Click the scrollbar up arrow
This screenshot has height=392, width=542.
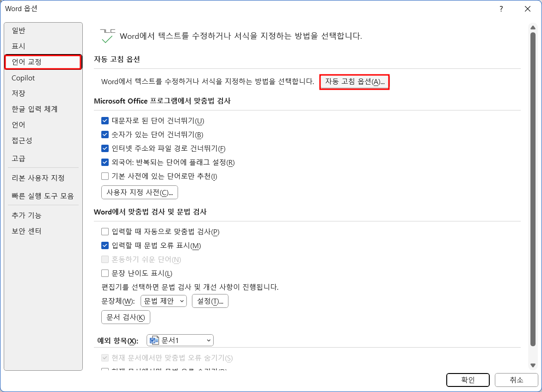533,27
